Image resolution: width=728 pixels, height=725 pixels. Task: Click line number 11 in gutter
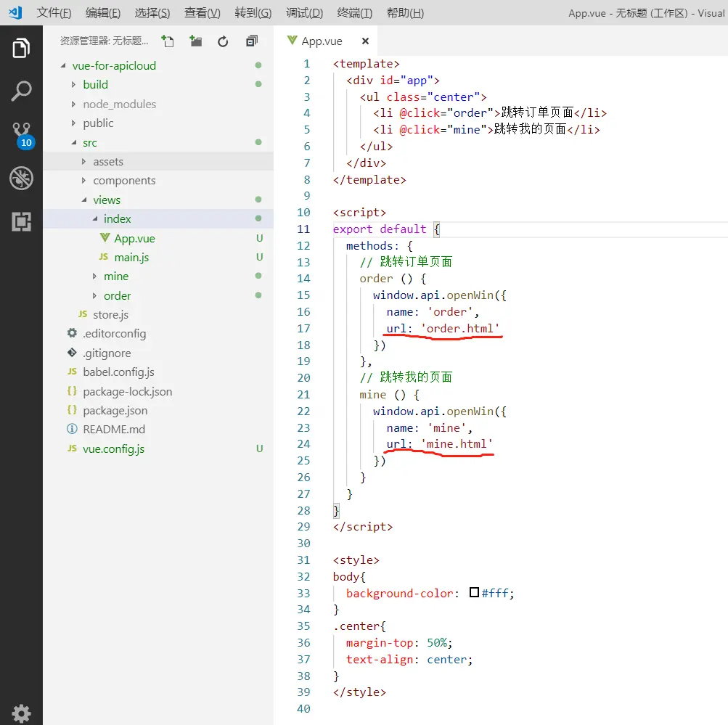303,229
